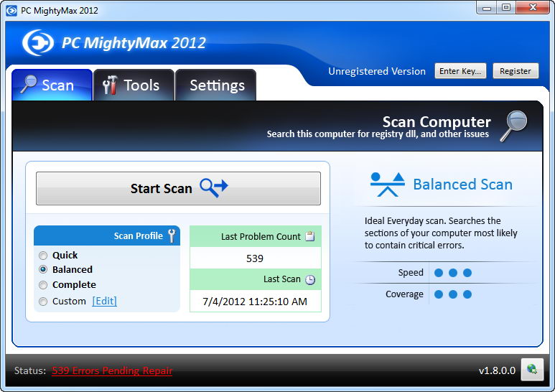The width and height of the screenshot is (555, 392).
Task: Click the Last Problem Count clipboard icon
Action: point(310,236)
